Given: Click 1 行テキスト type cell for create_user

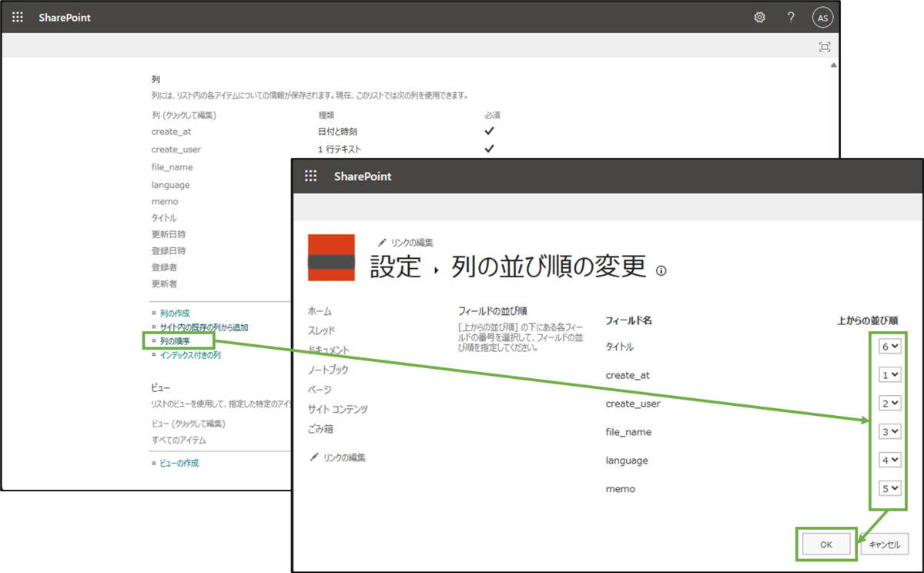Looking at the screenshot, I should pyautogui.click(x=340, y=149).
